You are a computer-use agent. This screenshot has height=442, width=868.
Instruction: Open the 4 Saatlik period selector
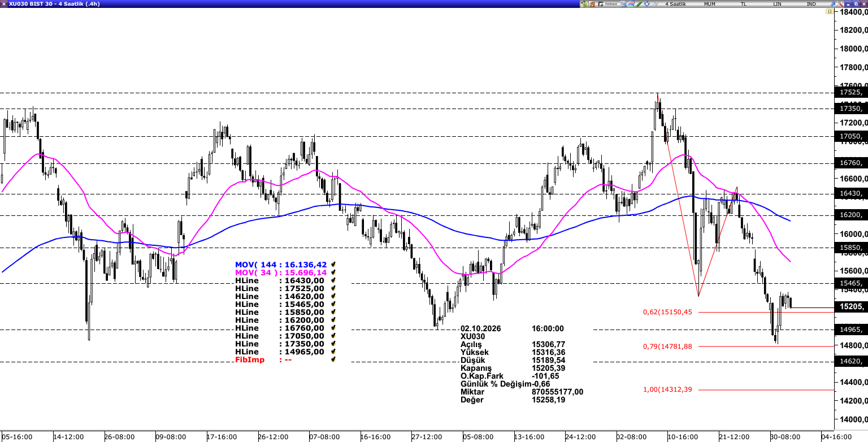675,4
